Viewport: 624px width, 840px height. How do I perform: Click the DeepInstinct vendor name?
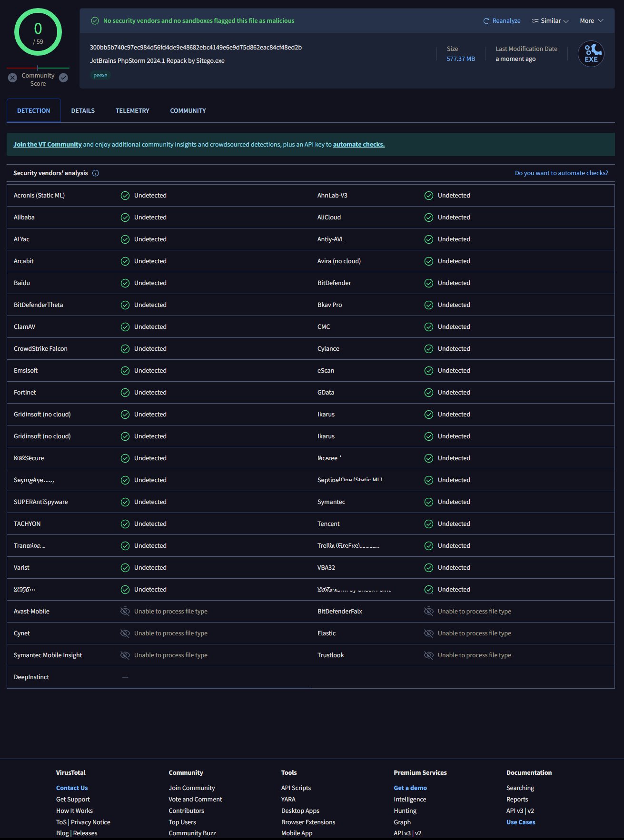(x=31, y=677)
